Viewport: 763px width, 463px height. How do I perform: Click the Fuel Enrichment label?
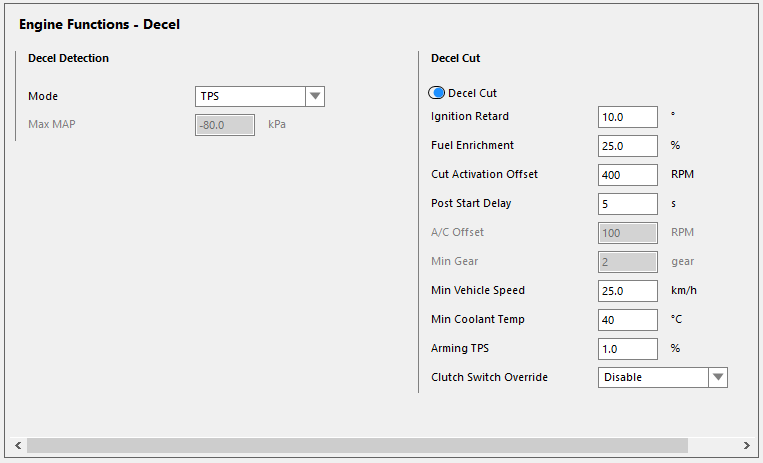[x=472, y=145]
